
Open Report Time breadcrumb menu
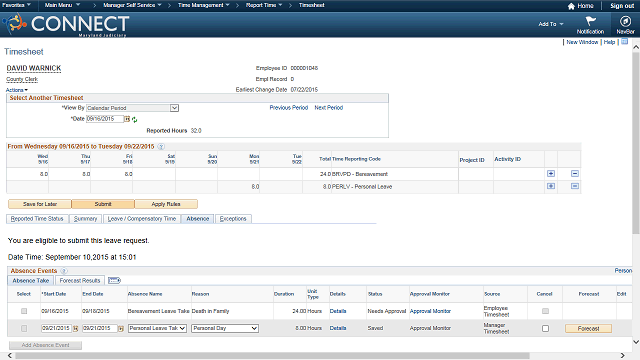click(264, 5)
